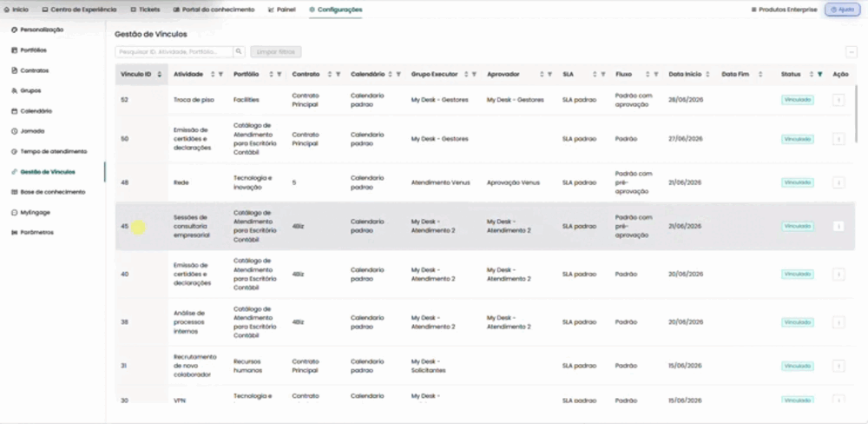
Task: Click the "Atendimento Venus" group cell
Action: point(441,182)
